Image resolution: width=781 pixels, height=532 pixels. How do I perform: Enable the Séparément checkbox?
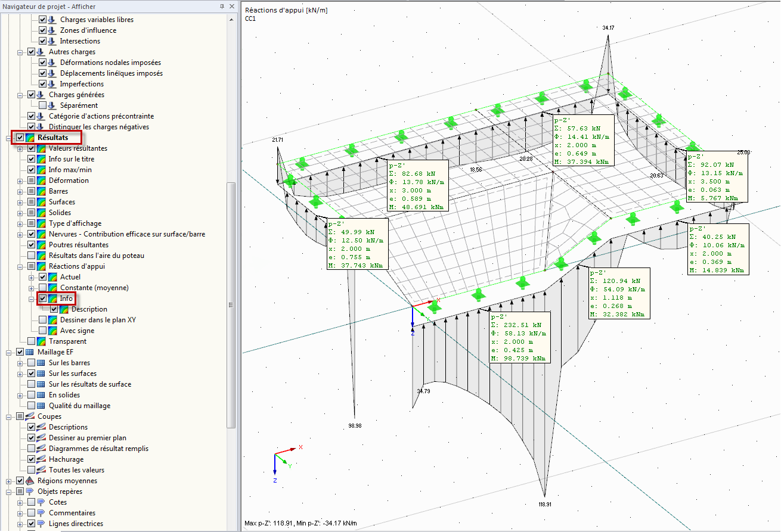coord(43,105)
